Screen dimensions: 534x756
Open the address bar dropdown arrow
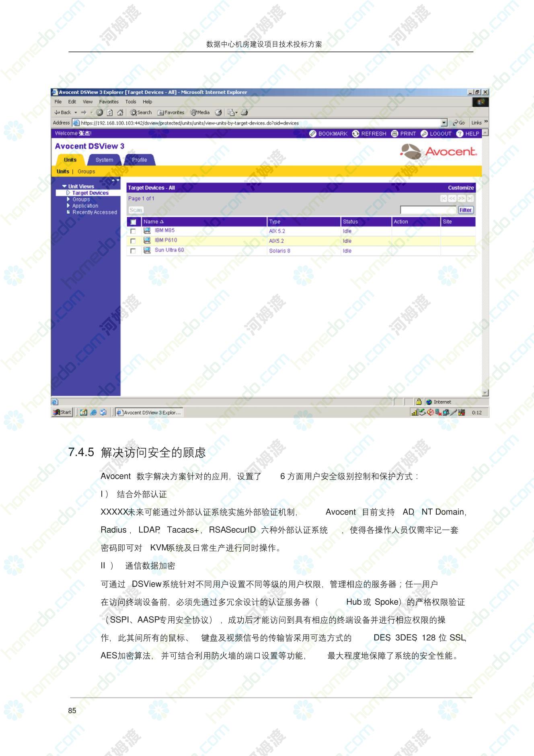click(x=444, y=123)
